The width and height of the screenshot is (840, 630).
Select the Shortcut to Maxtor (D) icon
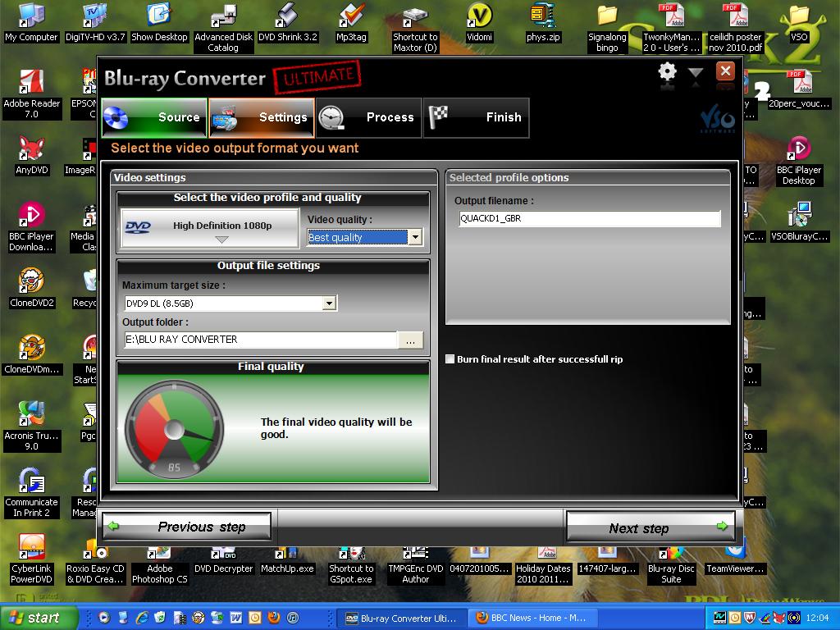click(415, 28)
